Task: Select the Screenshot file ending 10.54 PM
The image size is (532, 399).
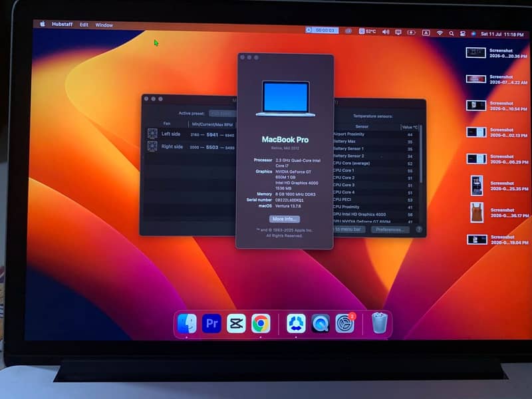Action: pyautogui.click(x=497, y=106)
